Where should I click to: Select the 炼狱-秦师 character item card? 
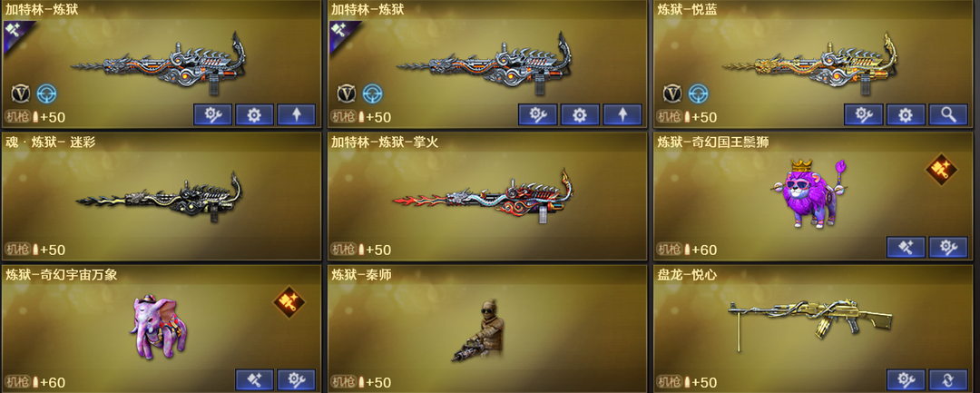pyautogui.click(x=487, y=329)
